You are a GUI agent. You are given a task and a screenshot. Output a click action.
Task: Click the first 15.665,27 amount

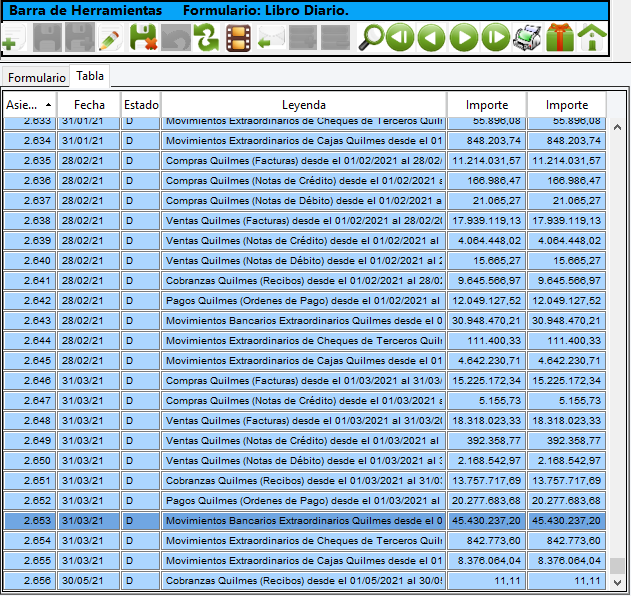point(487,260)
